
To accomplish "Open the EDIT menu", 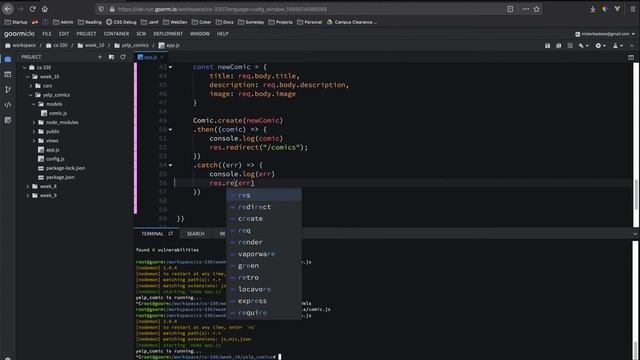I will tap(64, 34).
